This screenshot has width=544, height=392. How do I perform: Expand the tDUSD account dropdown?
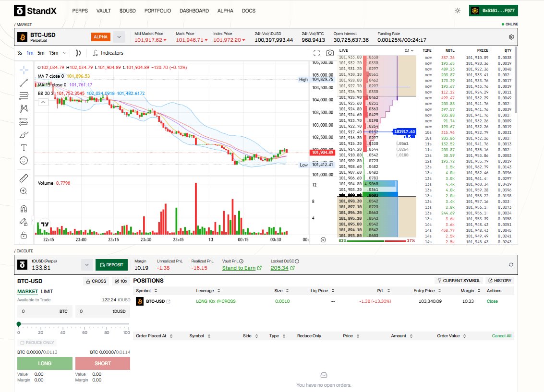(x=86, y=265)
